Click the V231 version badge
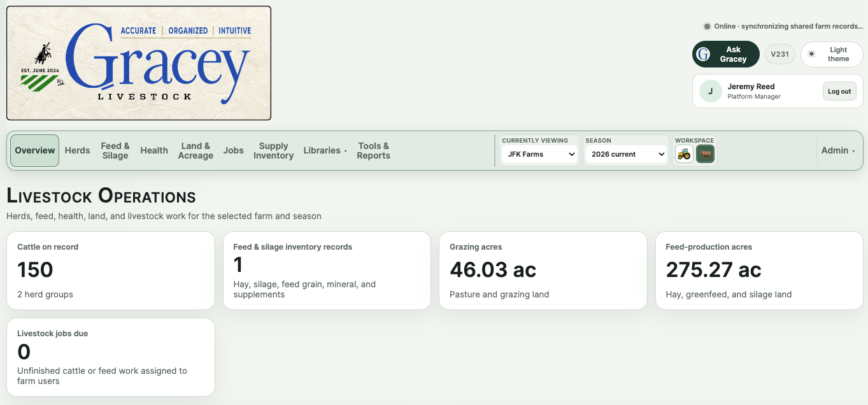Image resolution: width=868 pixels, height=405 pixels. tap(780, 54)
